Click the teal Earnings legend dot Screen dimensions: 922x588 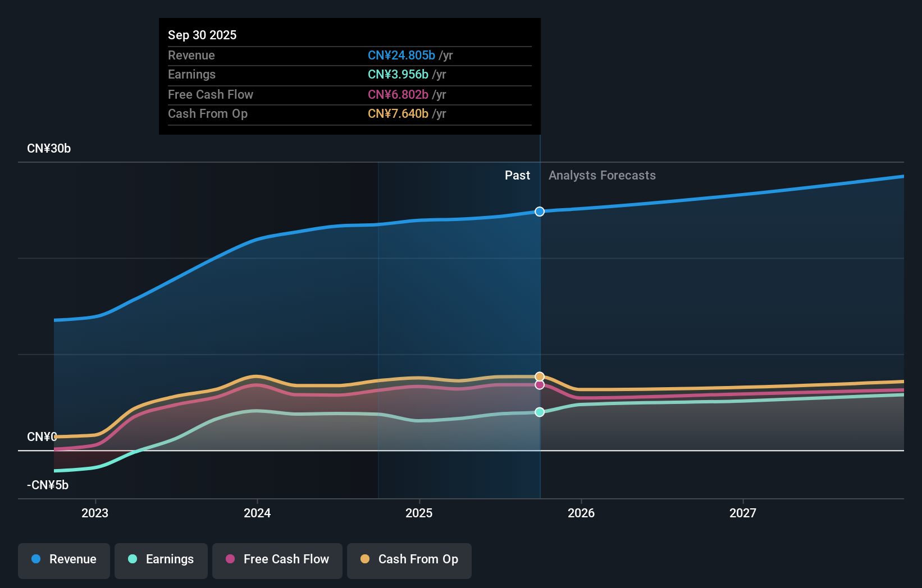pos(131,559)
